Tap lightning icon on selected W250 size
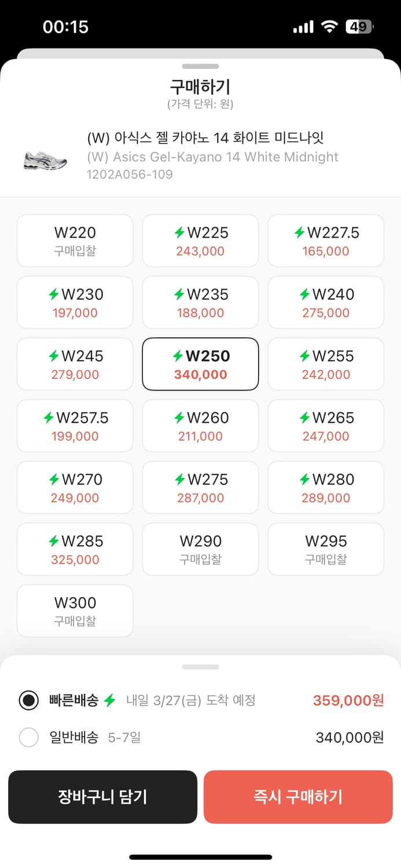Screen dimensions: 401x868 (178, 356)
